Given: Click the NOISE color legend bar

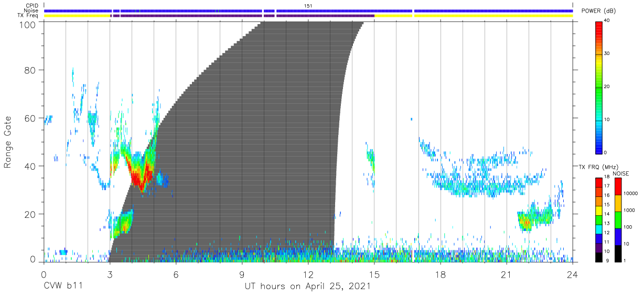Looking at the screenshot, I should pyautogui.click(x=618, y=219).
